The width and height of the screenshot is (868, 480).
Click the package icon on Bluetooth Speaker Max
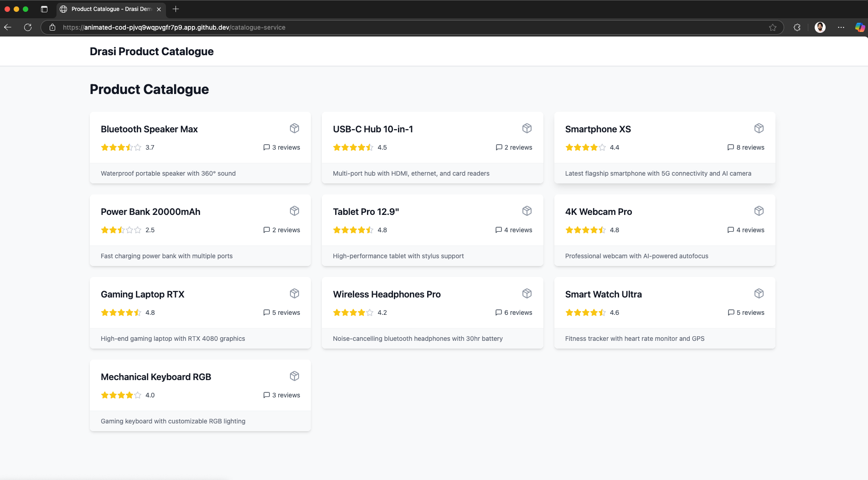coord(294,128)
